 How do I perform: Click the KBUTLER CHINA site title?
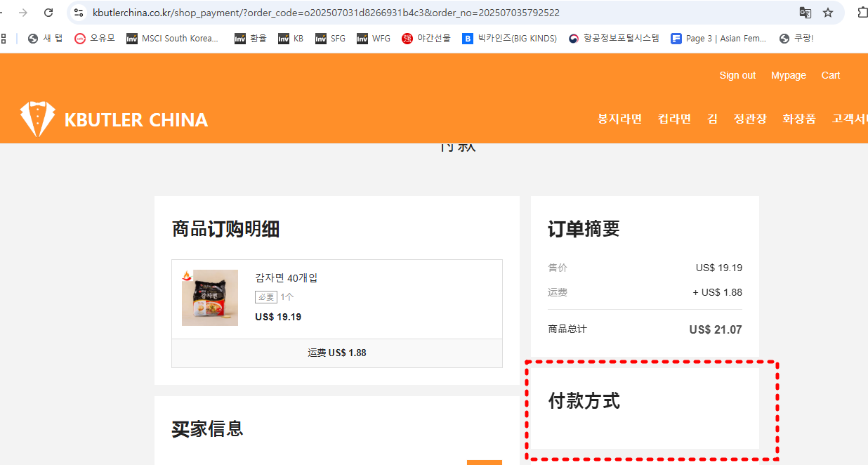pos(136,119)
